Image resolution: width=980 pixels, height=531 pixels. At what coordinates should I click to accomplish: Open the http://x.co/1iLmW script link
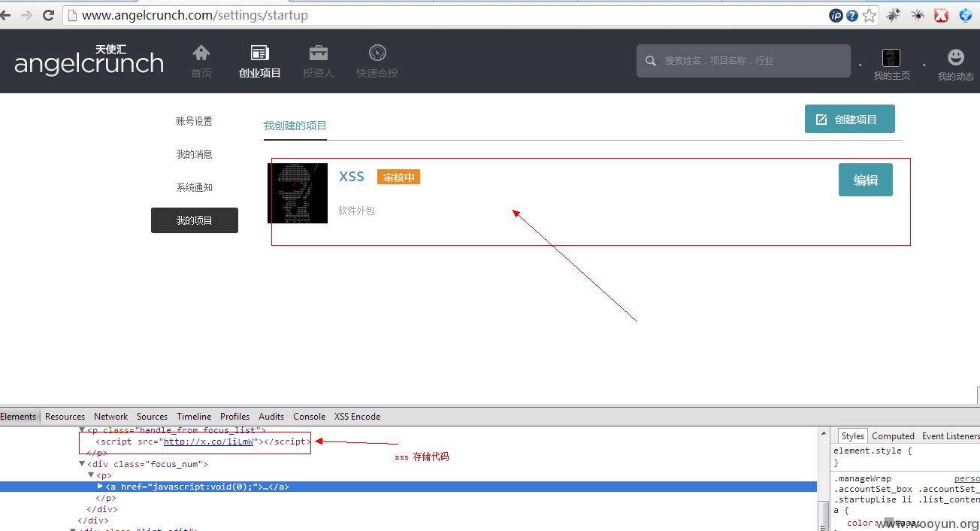(209, 441)
